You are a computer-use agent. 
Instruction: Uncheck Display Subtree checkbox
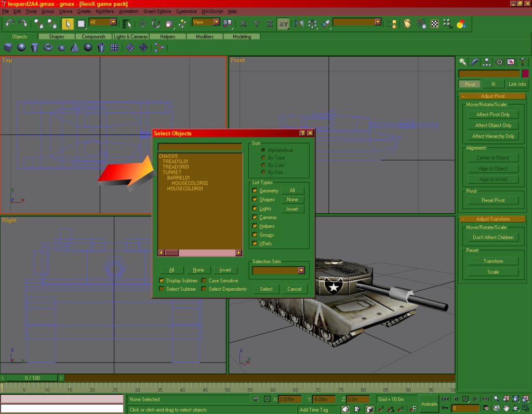coord(162,281)
